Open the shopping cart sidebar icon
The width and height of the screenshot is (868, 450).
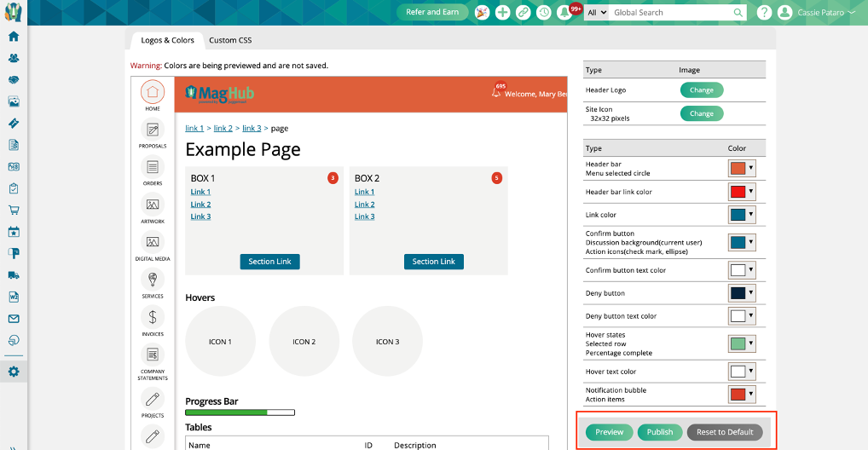(13, 210)
